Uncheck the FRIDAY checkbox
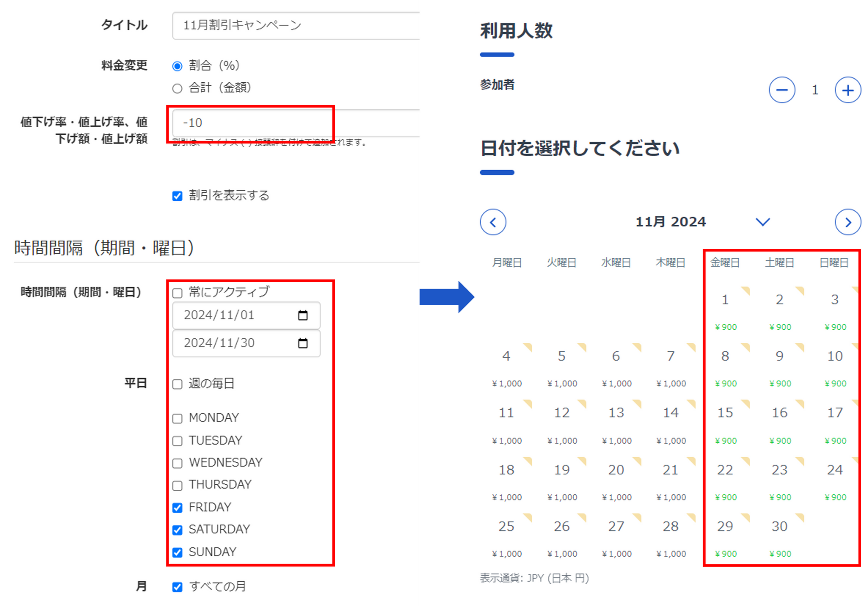This screenshot has width=868, height=606. tap(177, 508)
